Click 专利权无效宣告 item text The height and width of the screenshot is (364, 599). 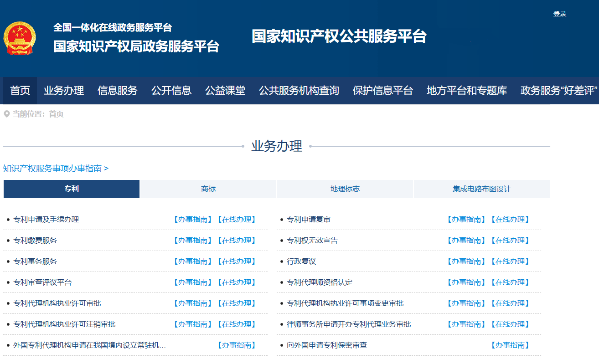(x=312, y=241)
